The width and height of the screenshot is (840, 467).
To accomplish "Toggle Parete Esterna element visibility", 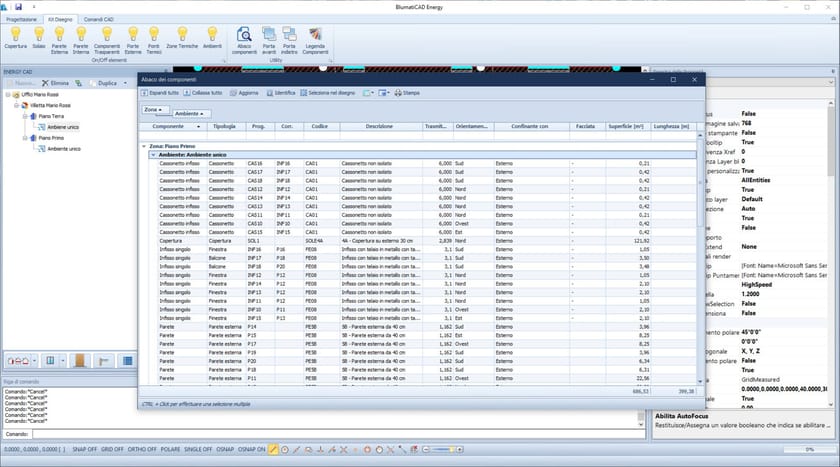I will 60,35.
